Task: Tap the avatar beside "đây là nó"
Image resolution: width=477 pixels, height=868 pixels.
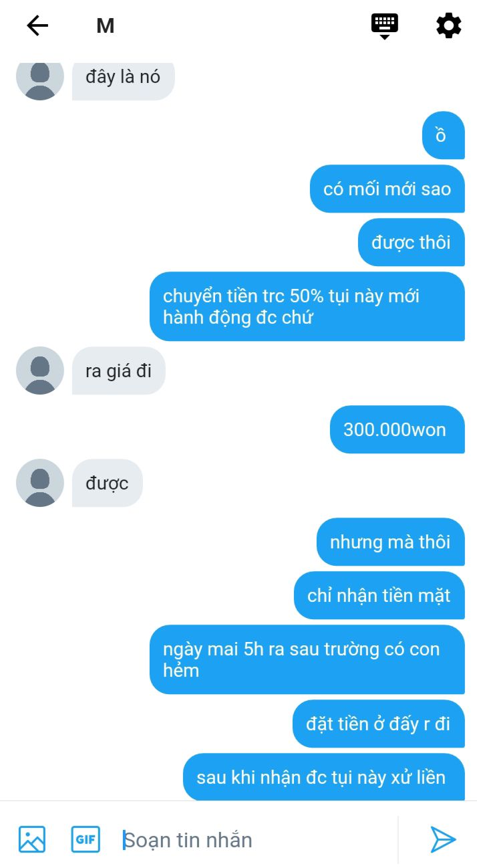Action: click(40, 77)
